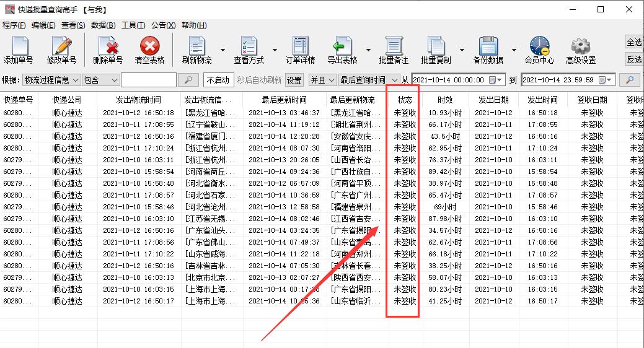
Task: Sort by the 快递公司 column header
Action: tap(68, 100)
